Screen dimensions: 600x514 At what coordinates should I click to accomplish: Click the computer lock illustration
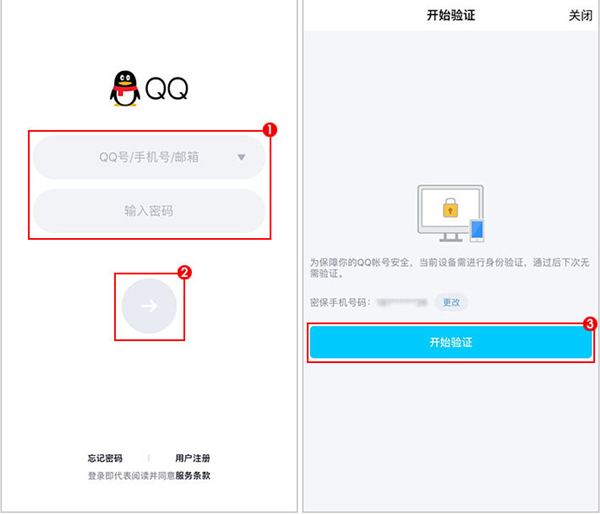click(451, 213)
